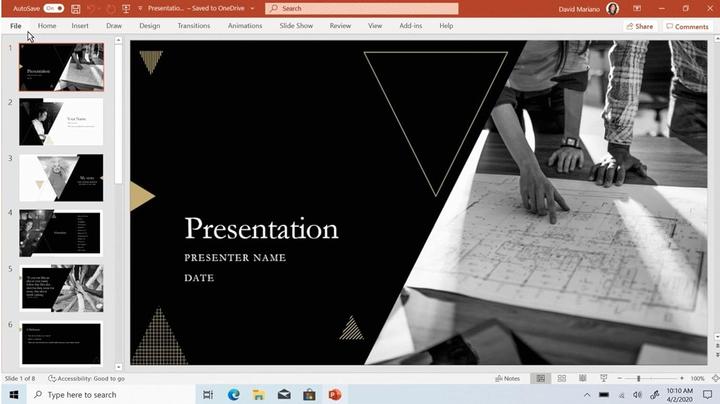Select Normal view icon in status bar
Image resolution: width=720 pixels, height=404 pixels.
[x=541, y=379]
